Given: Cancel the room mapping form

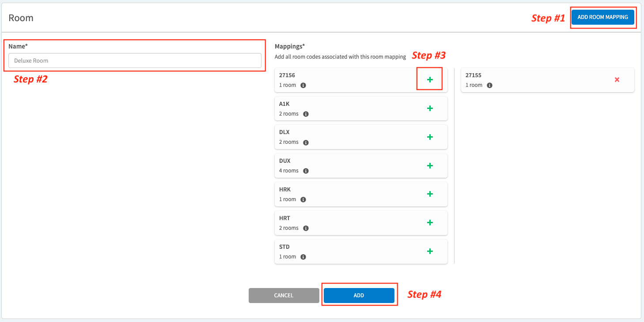Looking at the screenshot, I should click(284, 296).
